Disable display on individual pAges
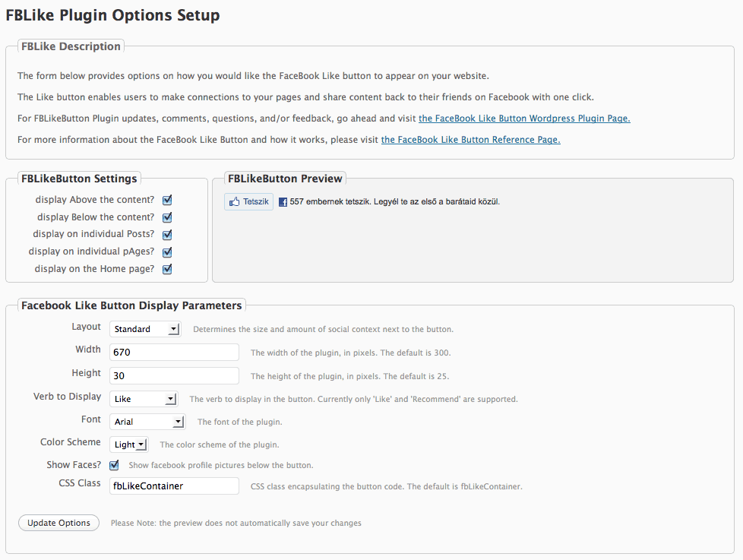Viewport: 743px width, 560px height. point(167,252)
